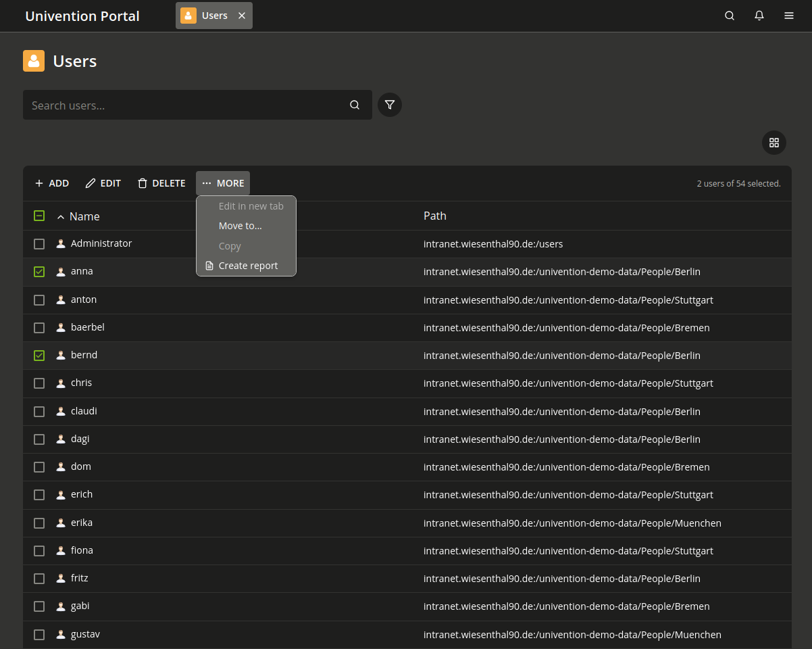
Task: Click user avatar icon next to Administrator
Action: click(61, 244)
